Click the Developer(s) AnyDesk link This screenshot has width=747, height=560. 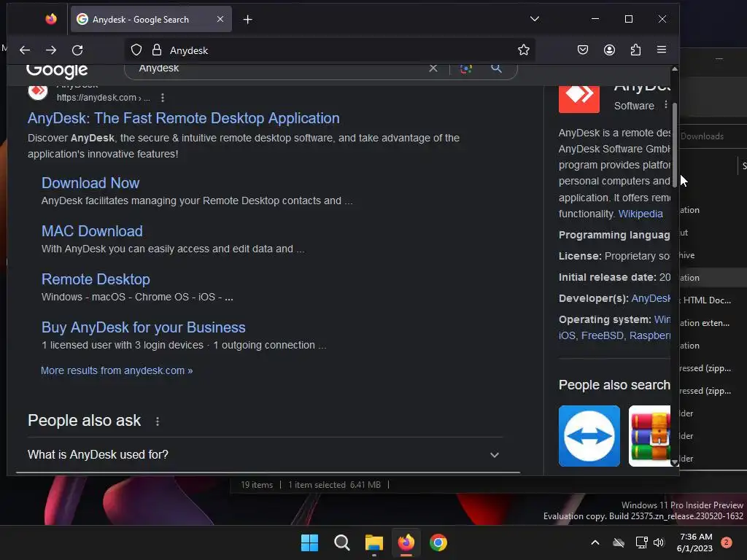[x=651, y=298]
